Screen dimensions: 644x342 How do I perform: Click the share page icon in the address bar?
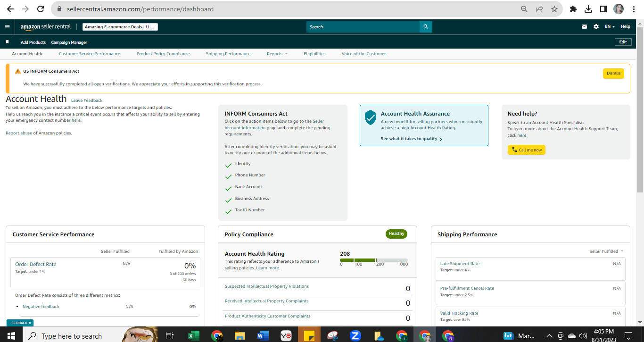(539, 9)
